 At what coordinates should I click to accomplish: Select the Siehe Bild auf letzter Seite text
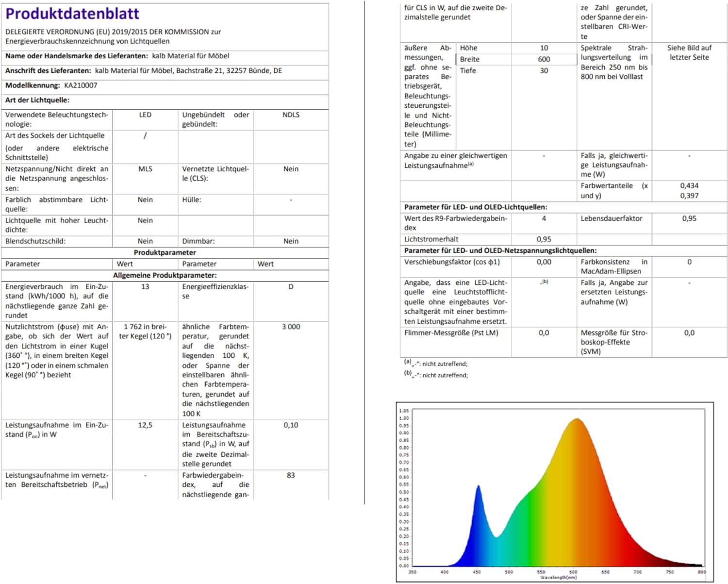click(689, 52)
